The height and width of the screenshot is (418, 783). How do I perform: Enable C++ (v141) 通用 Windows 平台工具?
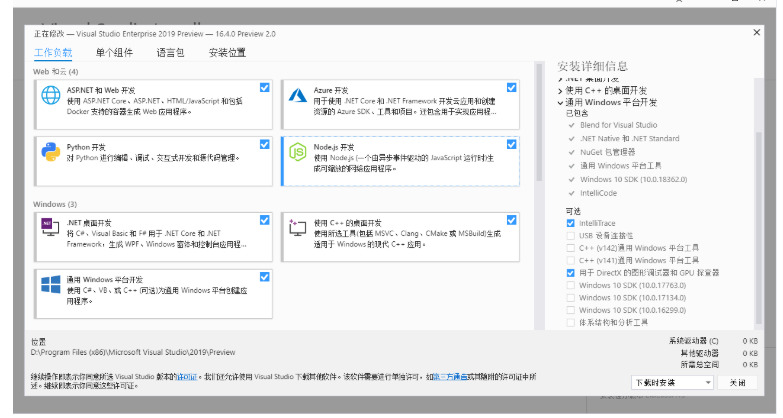[x=570, y=261]
